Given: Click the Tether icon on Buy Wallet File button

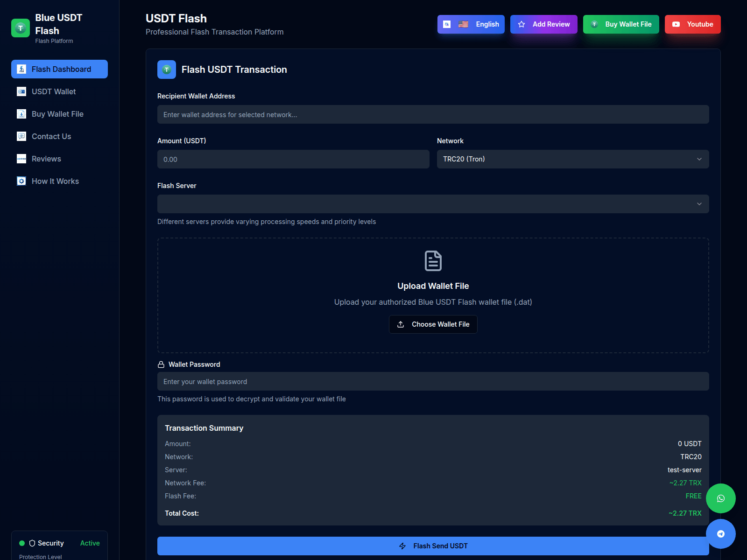Looking at the screenshot, I should [594, 24].
